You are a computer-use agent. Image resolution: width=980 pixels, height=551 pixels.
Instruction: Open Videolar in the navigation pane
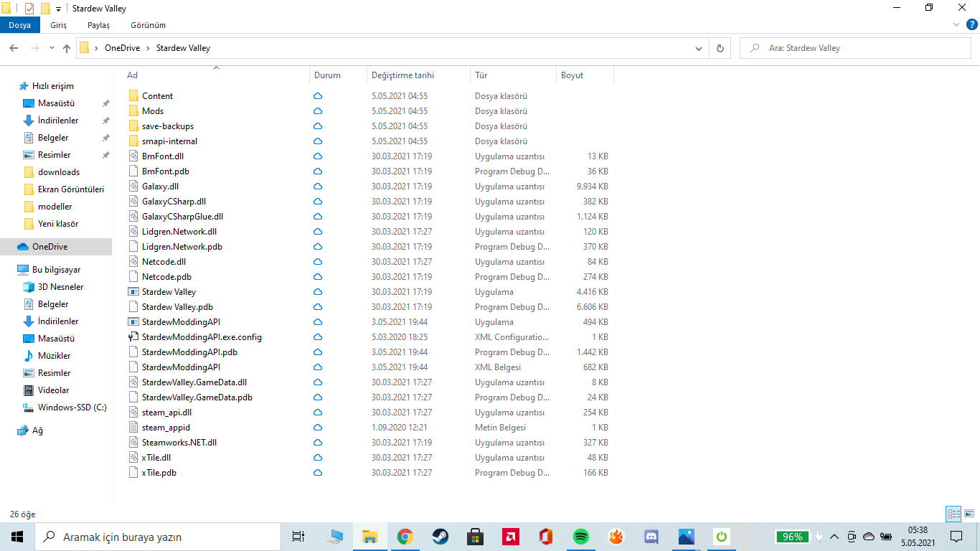53,390
